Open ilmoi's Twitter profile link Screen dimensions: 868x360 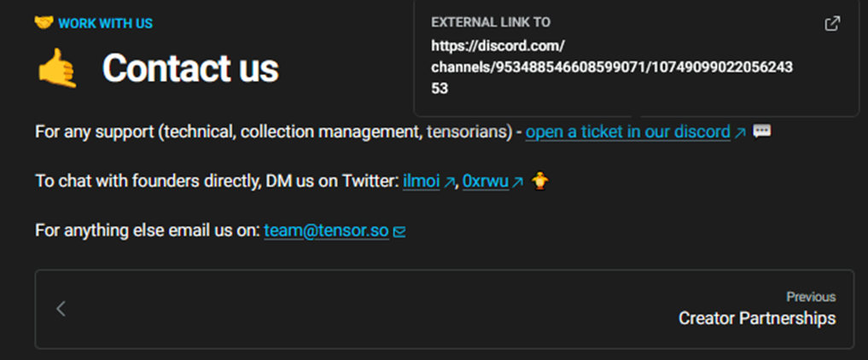[422, 181]
